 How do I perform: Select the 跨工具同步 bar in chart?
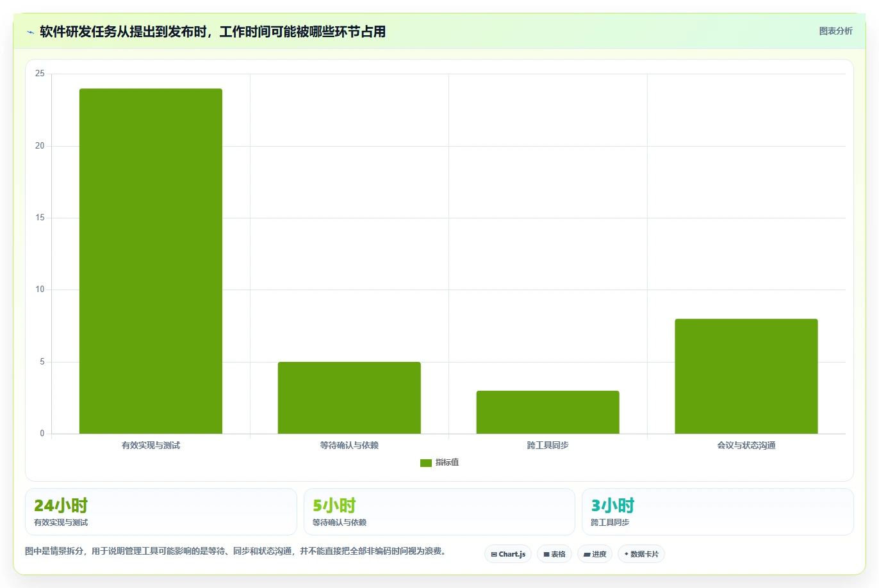point(548,412)
